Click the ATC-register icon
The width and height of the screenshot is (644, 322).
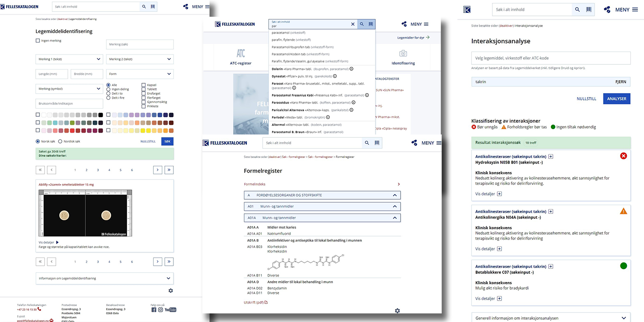tap(241, 53)
